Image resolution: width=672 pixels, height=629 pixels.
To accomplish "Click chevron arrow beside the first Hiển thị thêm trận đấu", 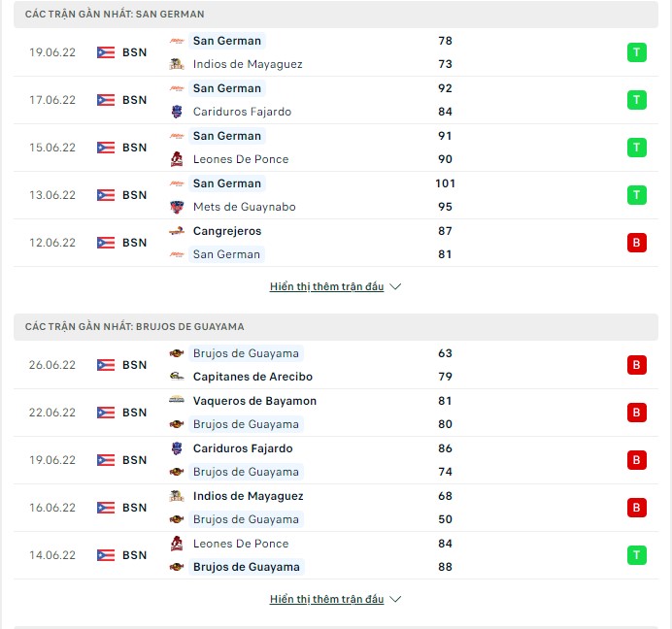I will click(x=395, y=286).
